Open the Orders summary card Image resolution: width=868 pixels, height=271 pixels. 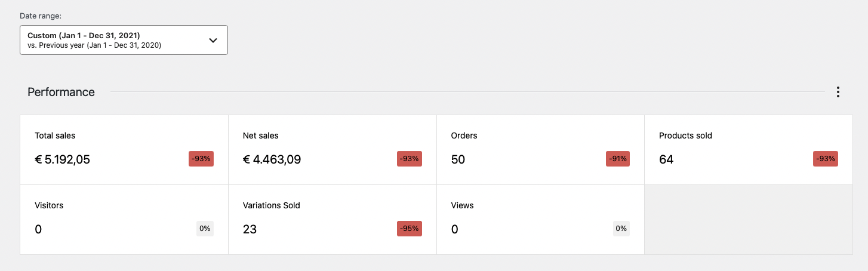tap(540, 150)
